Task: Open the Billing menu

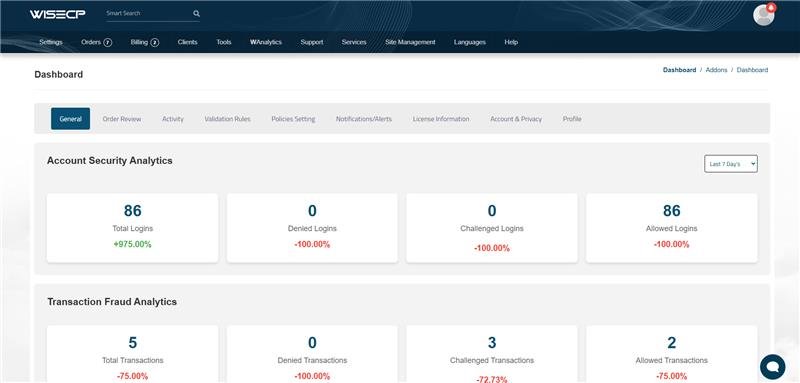Action: point(139,42)
